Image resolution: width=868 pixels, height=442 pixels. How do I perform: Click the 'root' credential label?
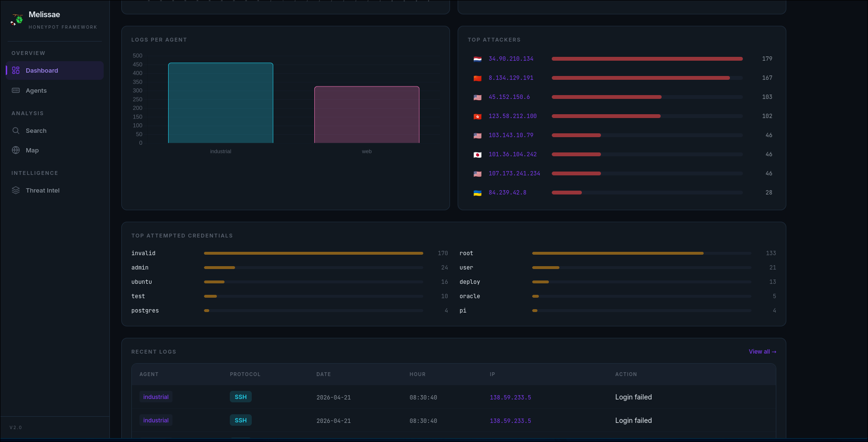(x=466, y=253)
